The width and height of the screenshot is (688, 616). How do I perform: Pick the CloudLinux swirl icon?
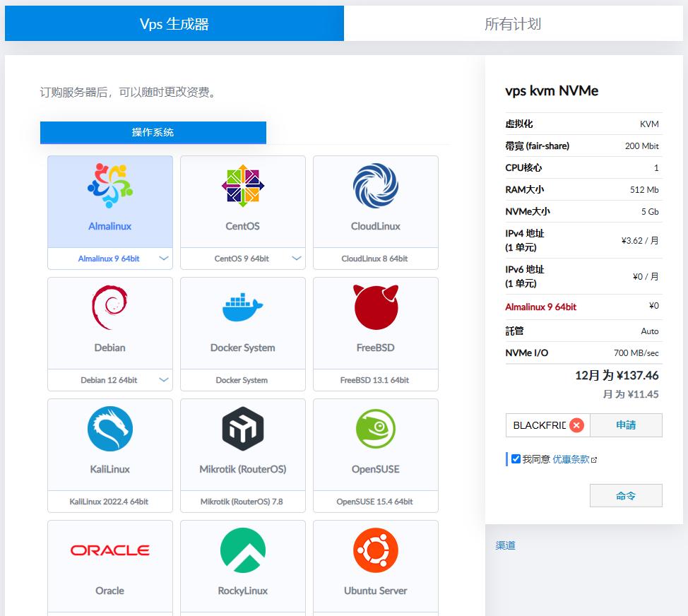tap(375, 186)
